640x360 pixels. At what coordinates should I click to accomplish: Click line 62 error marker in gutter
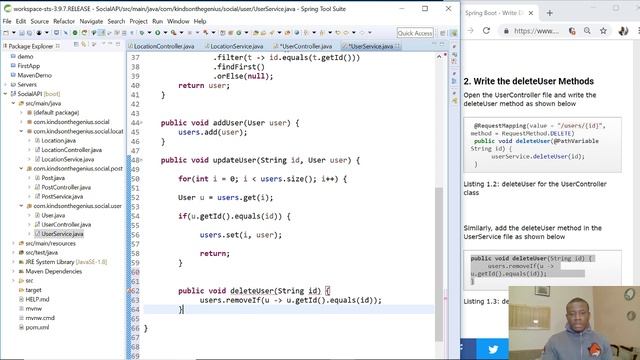pyautogui.click(x=130, y=291)
